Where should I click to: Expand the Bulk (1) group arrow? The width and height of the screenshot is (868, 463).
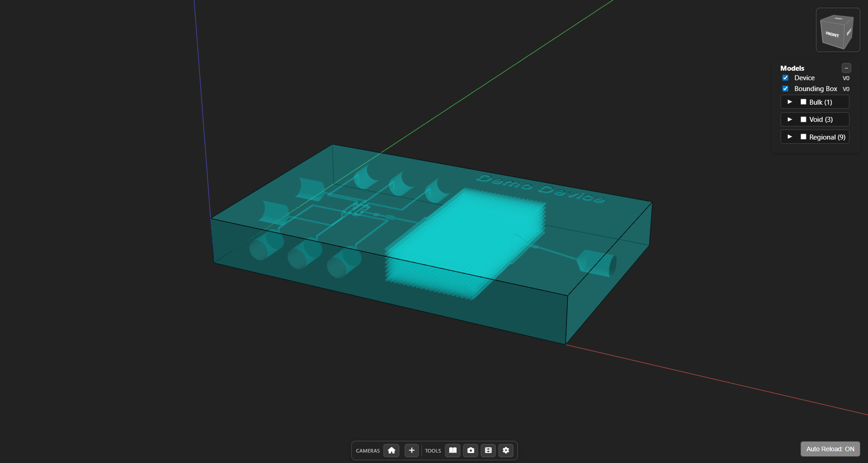coord(790,102)
